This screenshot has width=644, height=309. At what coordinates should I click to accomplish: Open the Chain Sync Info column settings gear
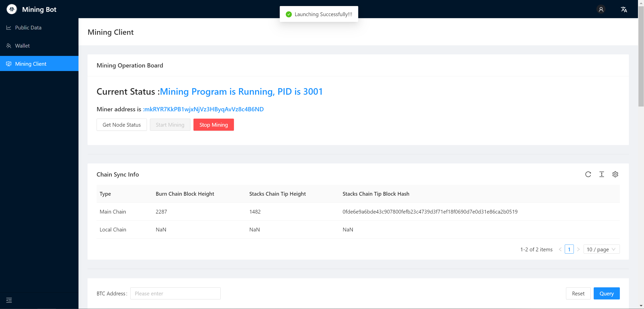pos(615,174)
